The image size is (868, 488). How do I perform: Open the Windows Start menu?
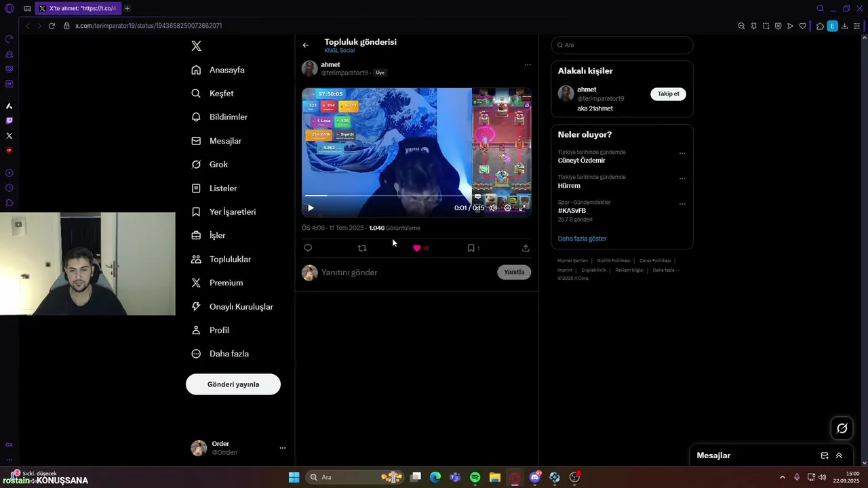tap(294, 477)
